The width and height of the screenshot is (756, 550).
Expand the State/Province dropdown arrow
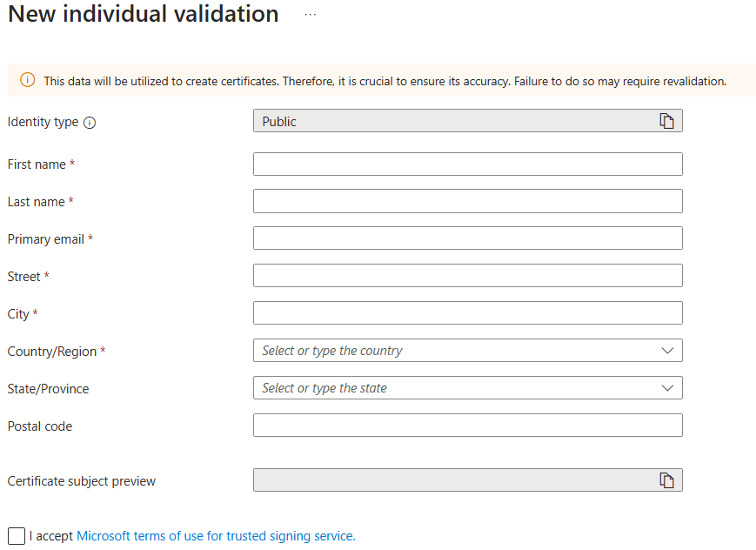pos(667,388)
